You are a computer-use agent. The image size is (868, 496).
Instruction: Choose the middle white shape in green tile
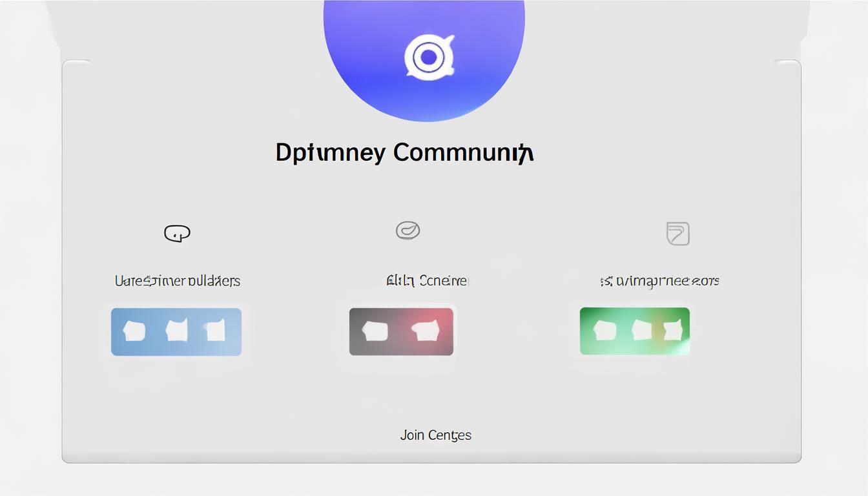pyautogui.click(x=641, y=330)
